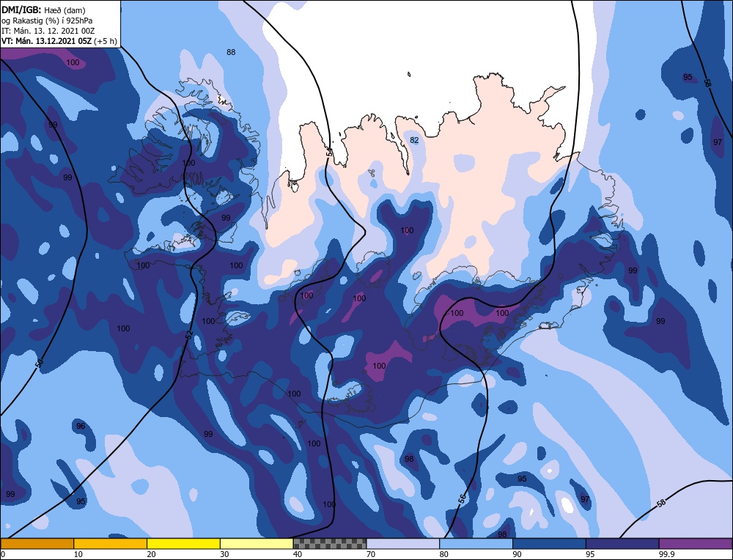Click the contour label '56'

tap(462, 498)
